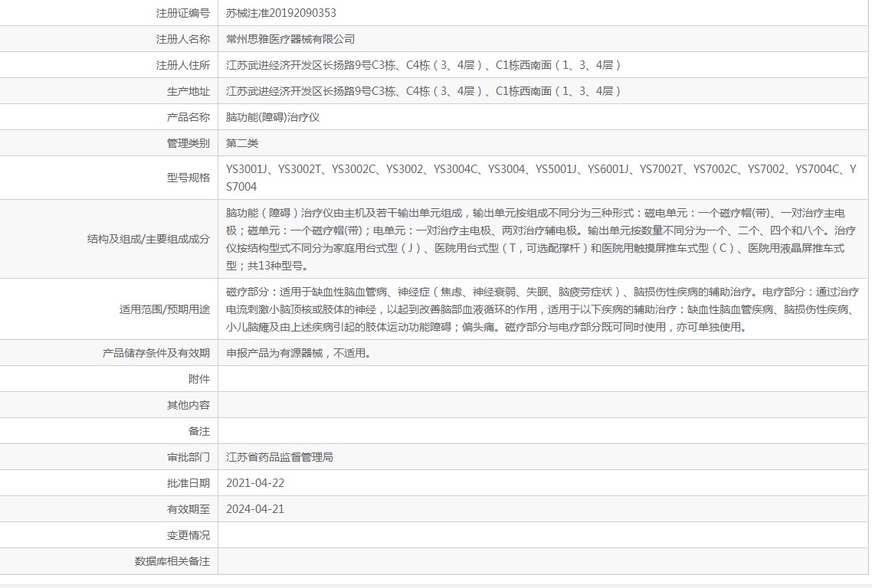Select the intended use paragraph beginning 磁疗部分
Viewport: 872px width, 588px height.
tap(543, 309)
